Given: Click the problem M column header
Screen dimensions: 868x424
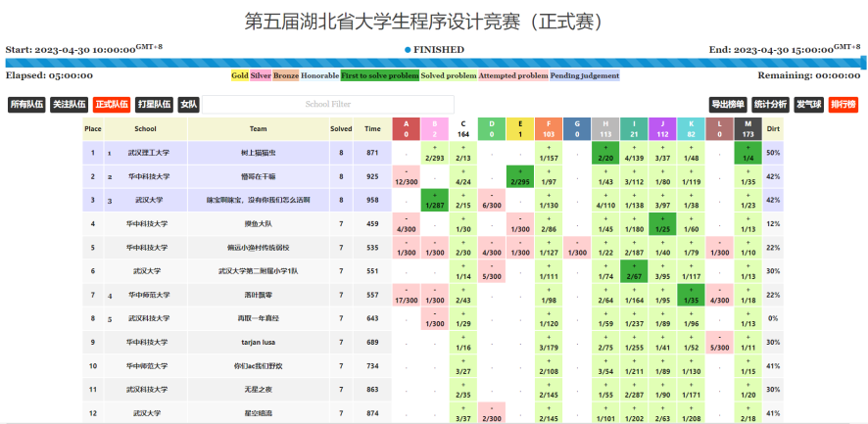Looking at the screenshot, I should click(747, 128).
